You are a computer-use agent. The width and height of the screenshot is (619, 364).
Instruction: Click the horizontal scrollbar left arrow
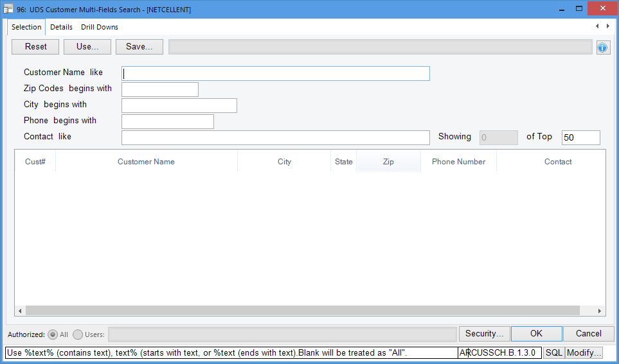tap(20, 311)
